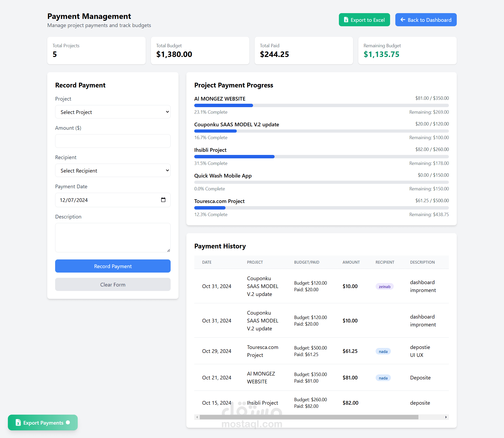Click the Payment Date field showing 12/07/2024
This screenshot has height=438, width=504.
click(105, 200)
